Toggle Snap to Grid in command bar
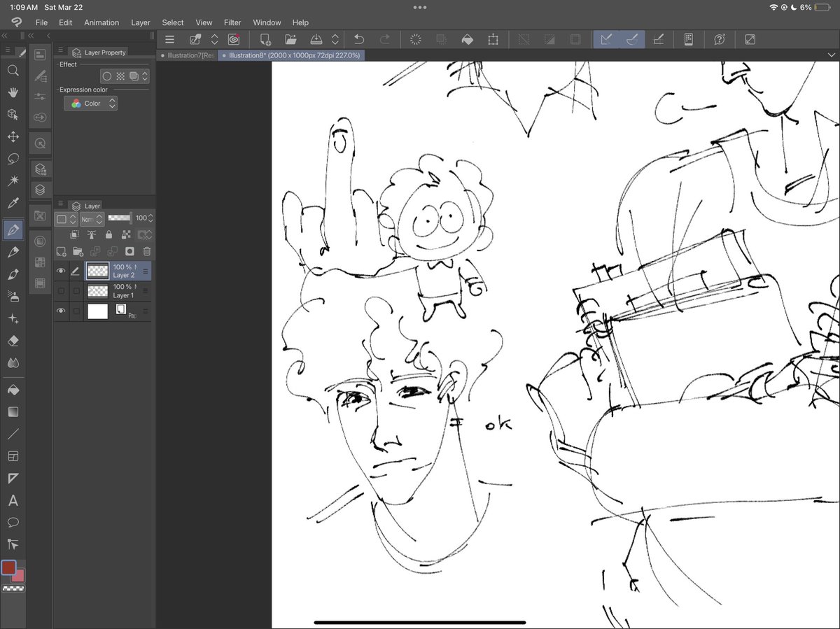This screenshot has width=840, height=629. [x=658, y=40]
